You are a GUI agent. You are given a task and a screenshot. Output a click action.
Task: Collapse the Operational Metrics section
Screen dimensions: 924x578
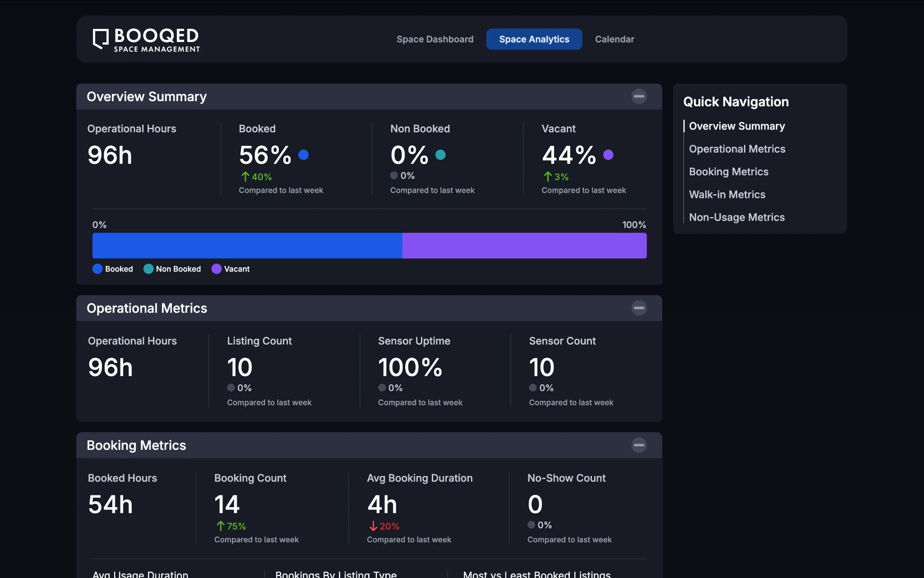[x=639, y=308]
